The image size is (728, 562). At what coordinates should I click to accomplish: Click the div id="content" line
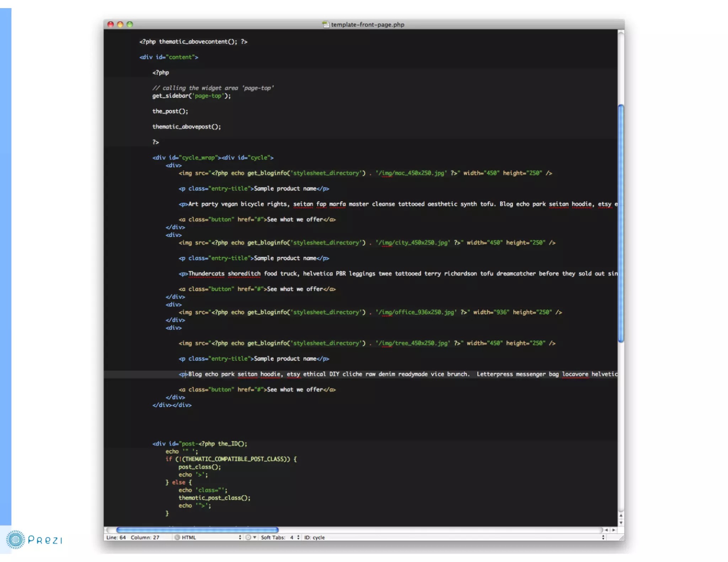coord(169,57)
